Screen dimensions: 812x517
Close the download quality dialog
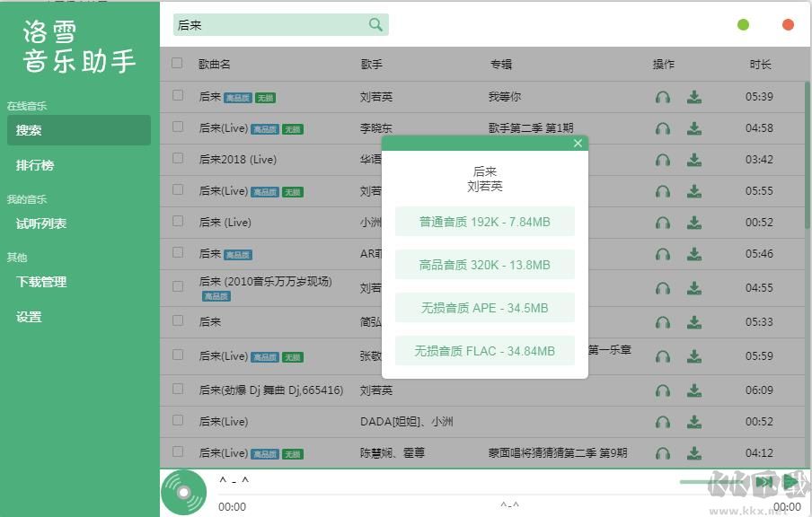pos(578,144)
